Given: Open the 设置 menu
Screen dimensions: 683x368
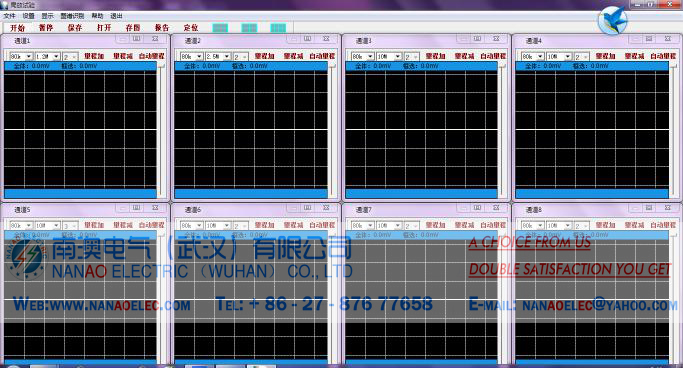Looking at the screenshot, I should tap(28, 16).
